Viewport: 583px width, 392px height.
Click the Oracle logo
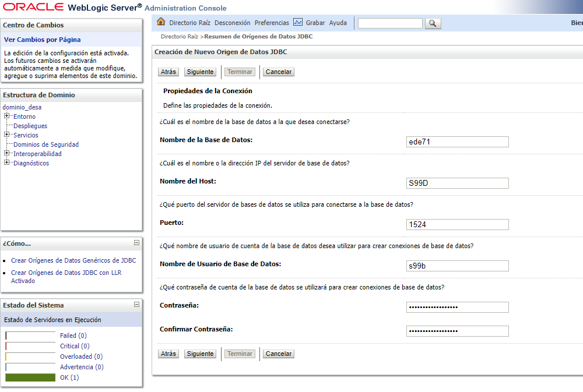(33, 7)
